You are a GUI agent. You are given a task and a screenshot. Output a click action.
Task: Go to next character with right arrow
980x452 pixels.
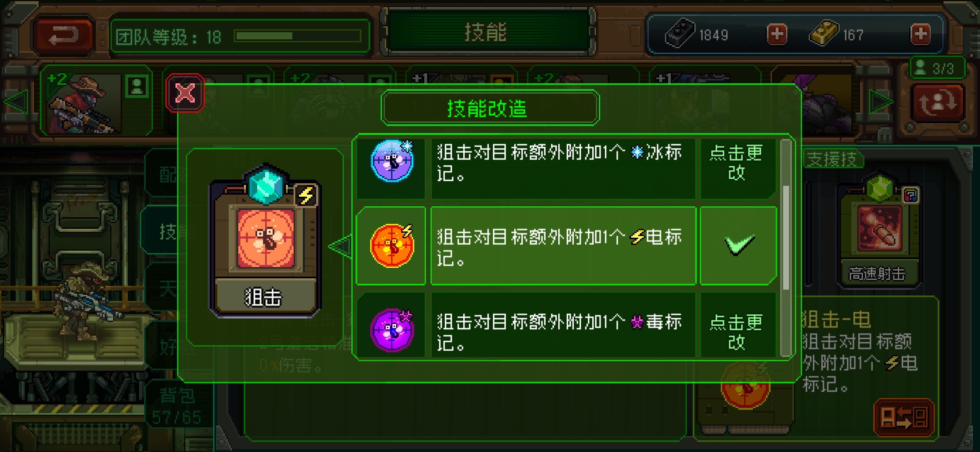(x=881, y=102)
